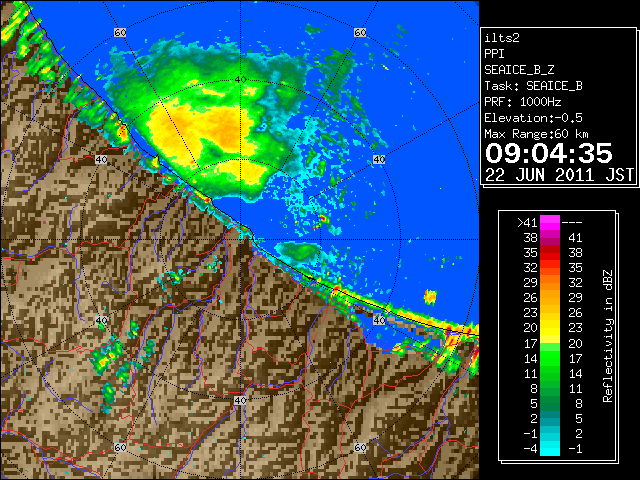Click the isolated yellow echo cell offshore east
This screenshot has width=640, height=480.
click(430, 296)
